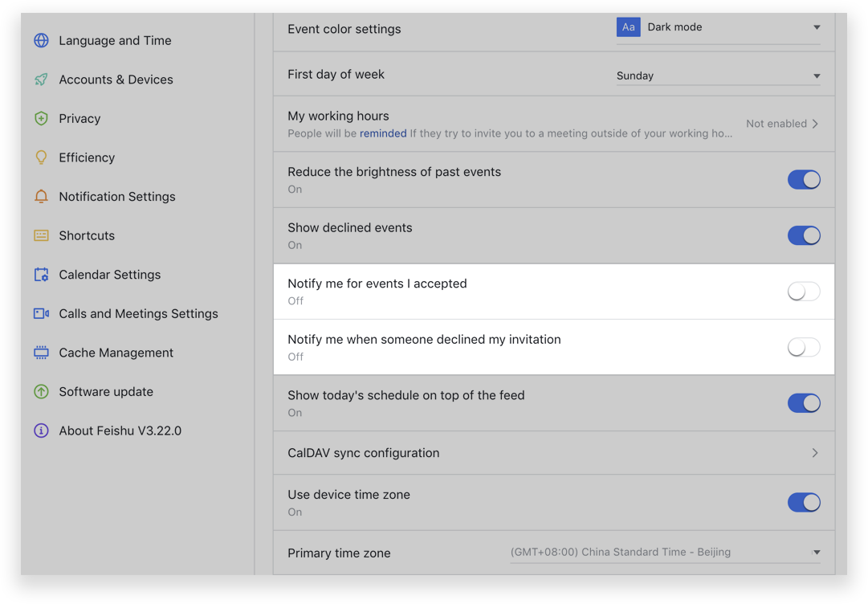
Task: Open Software update label
Action: tap(106, 391)
